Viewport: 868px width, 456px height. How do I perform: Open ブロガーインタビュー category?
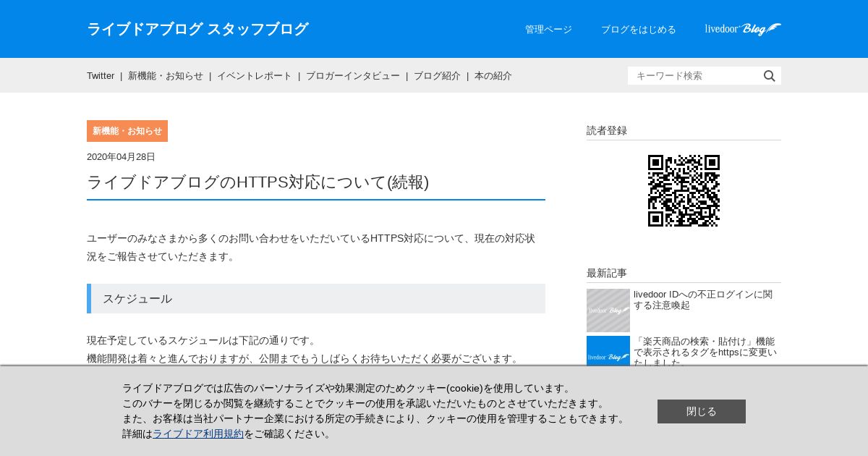pyautogui.click(x=353, y=76)
